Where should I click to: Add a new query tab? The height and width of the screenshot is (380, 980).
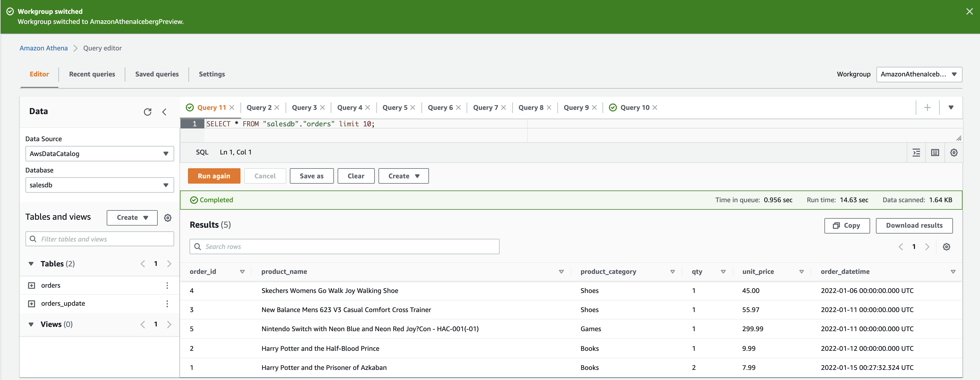[x=927, y=108]
